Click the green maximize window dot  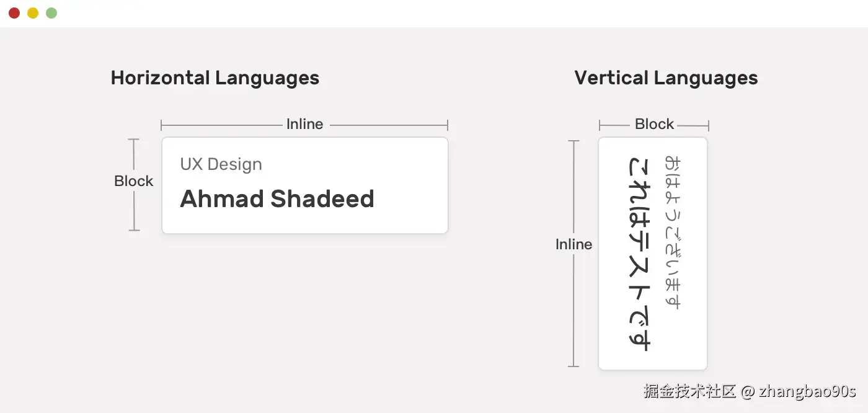(x=51, y=13)
